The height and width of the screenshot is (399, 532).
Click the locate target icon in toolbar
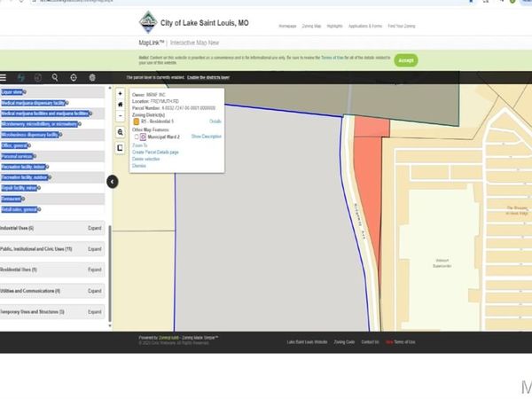[74, 78]
